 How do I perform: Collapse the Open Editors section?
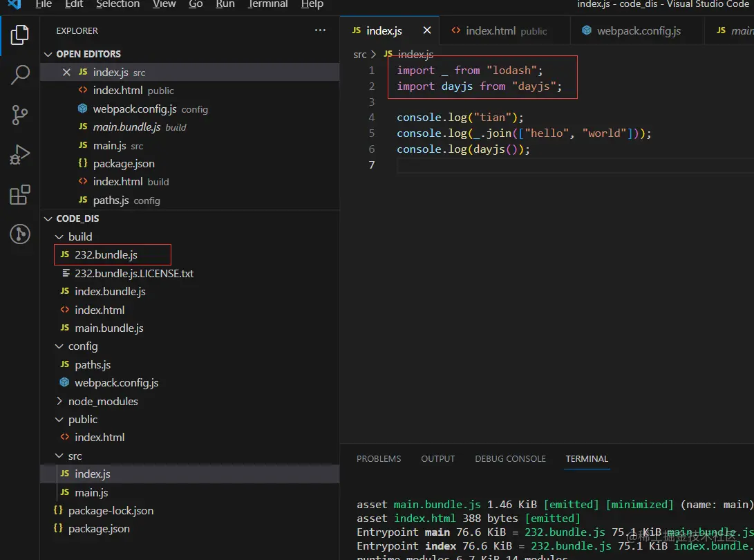coord(48,54)
